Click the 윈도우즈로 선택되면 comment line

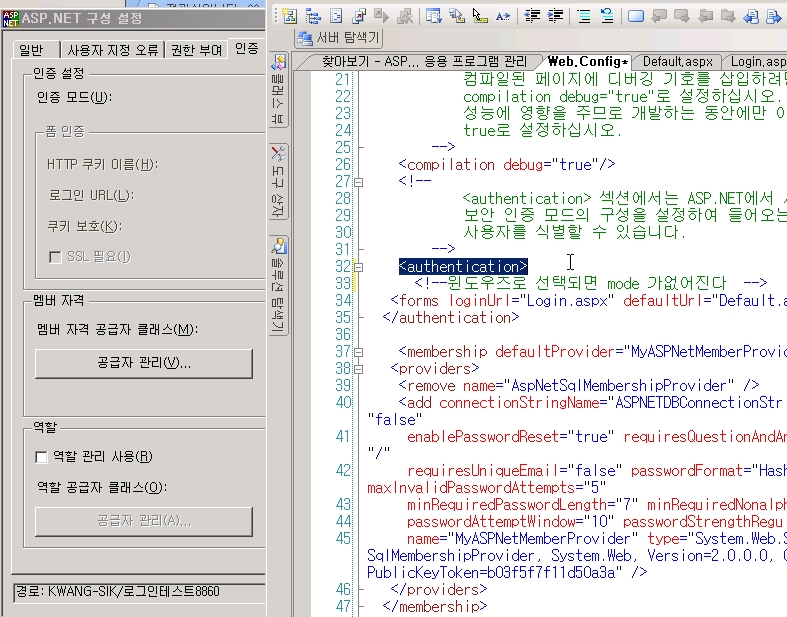point(591,284)
